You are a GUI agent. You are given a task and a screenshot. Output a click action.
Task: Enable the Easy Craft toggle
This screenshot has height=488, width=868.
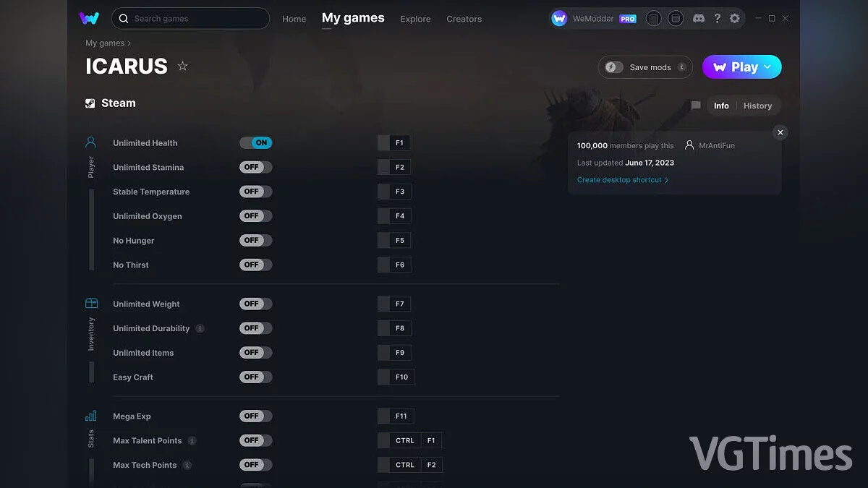[256, 377]
